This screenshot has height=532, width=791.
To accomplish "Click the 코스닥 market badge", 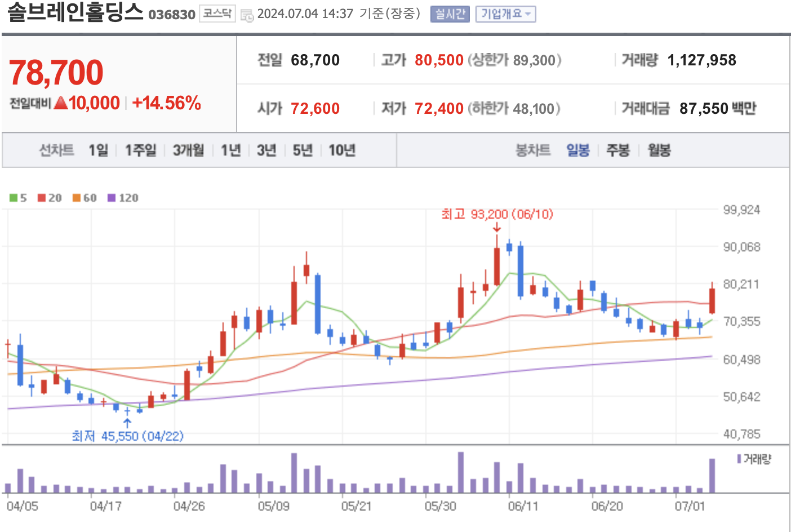I will tap(217, 14).
